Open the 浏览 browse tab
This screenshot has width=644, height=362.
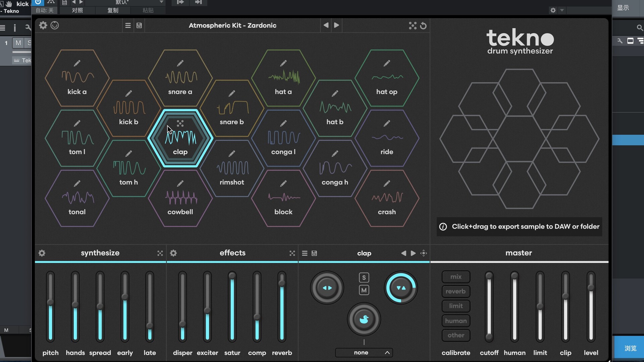pyautogui.click(x=630, y=348)
